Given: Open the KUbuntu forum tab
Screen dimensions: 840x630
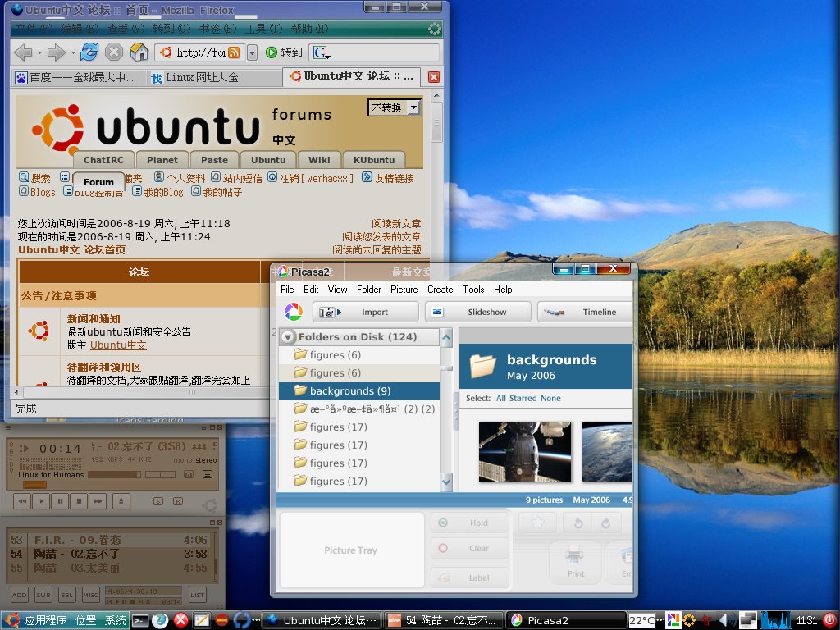Looking at the screenshot, I should click(374, 160).
